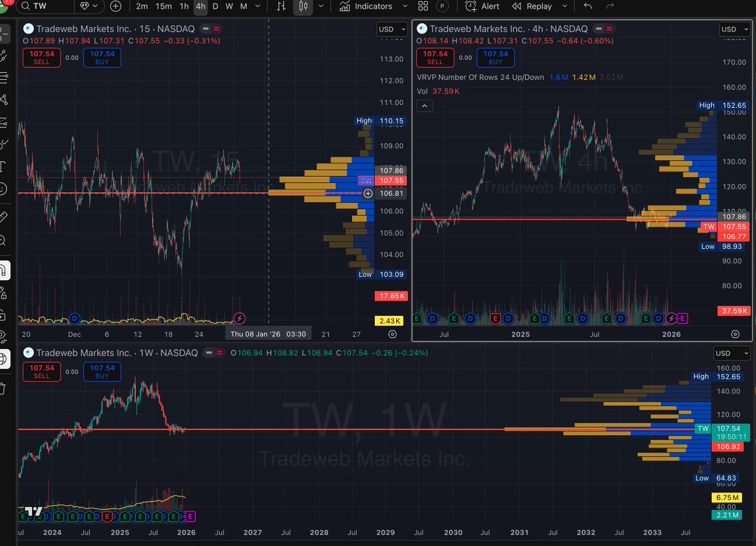Click the plus compare symbol icon
756x546 pixels.
(x=116, y=6)
